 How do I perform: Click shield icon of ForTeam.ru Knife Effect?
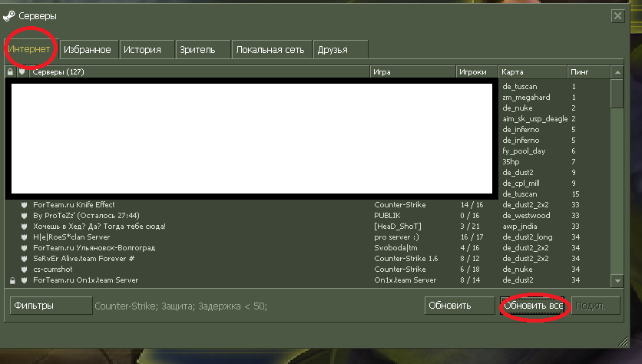coord(24,205)
